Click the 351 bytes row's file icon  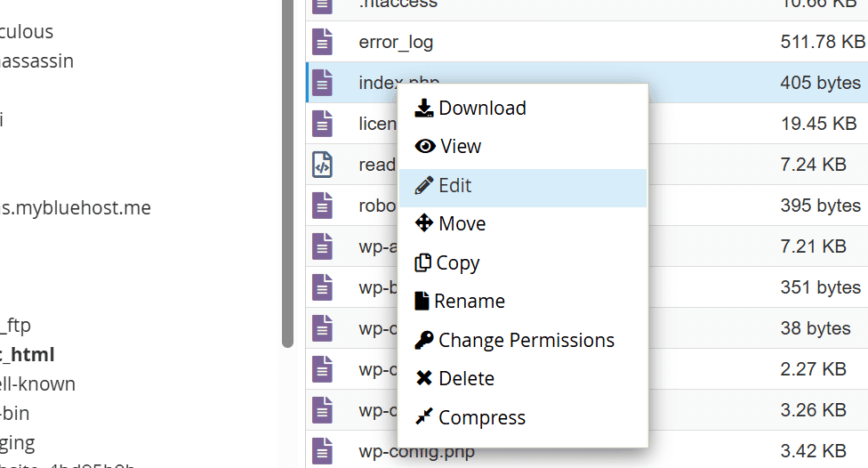click(322, 287)
